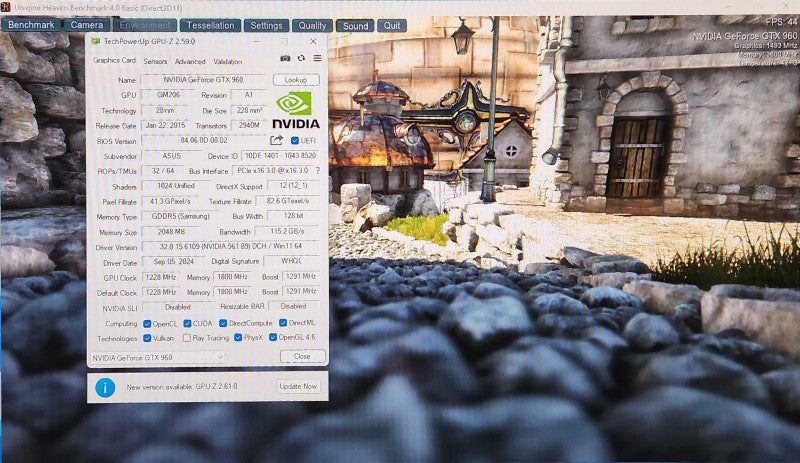This screenshot has width=800, height=463.
Task: Click the GPU-Z title bar app icon
Action: click(x=95, y=41)
